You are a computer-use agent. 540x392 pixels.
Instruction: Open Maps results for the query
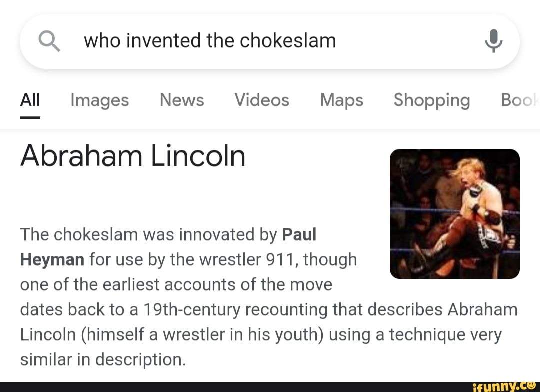click(x=341, y=100)
